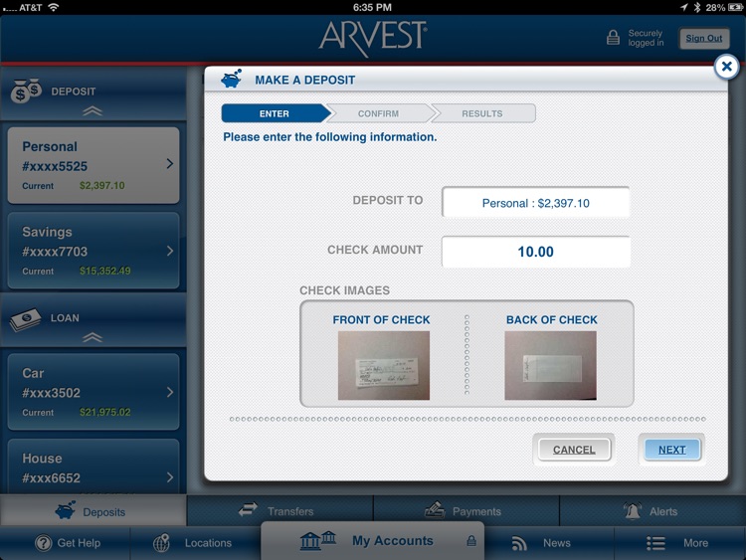The width and height of the screenshot is (746, 560).
Task: Click the FRONT OF CHECK label
Action: coord(381,319)
